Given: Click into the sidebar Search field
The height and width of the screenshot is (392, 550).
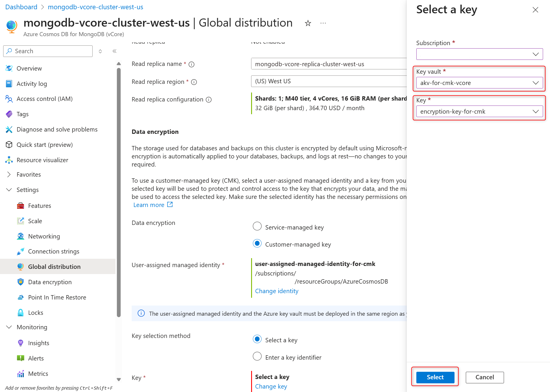Looking at the screenshot, I should [x=48, y=51].
